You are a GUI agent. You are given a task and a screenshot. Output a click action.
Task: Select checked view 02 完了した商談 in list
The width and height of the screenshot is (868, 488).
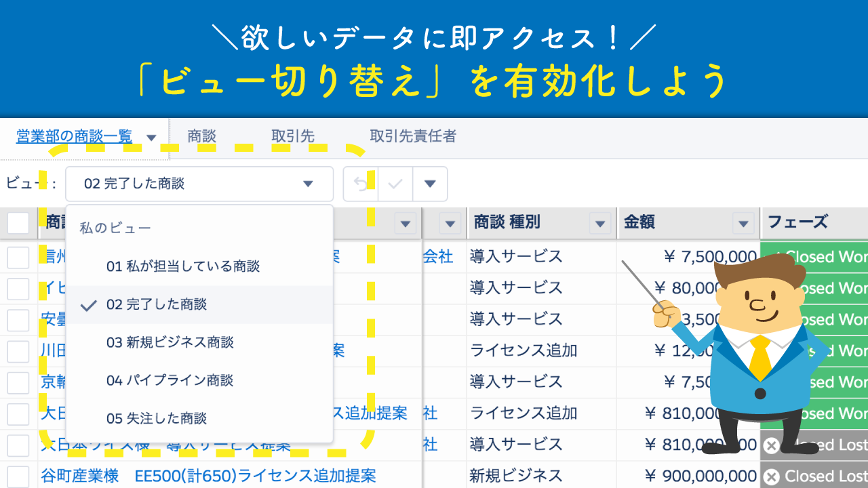pos(199,304)
